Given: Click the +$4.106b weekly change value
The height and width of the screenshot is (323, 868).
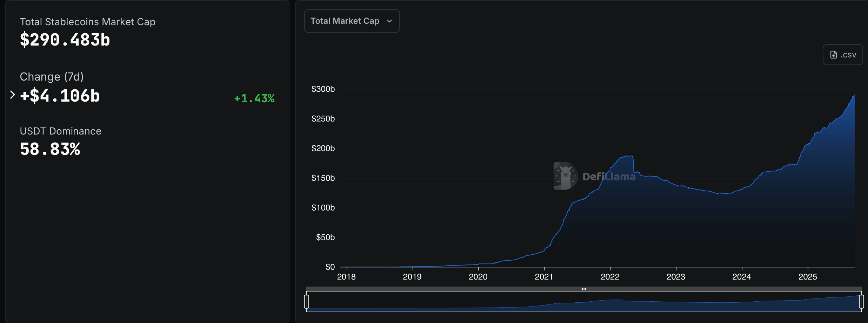Looking at the screenshot, I should (60, 96).
